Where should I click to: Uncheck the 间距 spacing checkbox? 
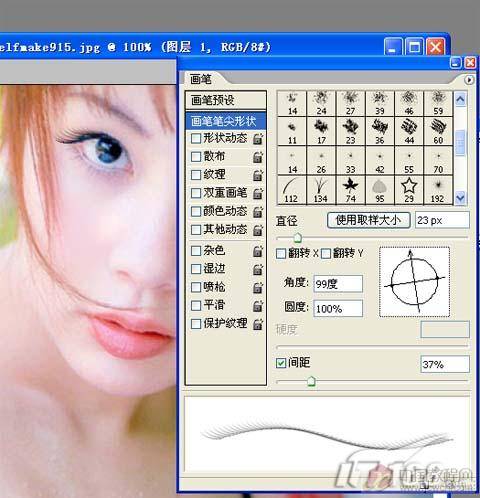281,363
